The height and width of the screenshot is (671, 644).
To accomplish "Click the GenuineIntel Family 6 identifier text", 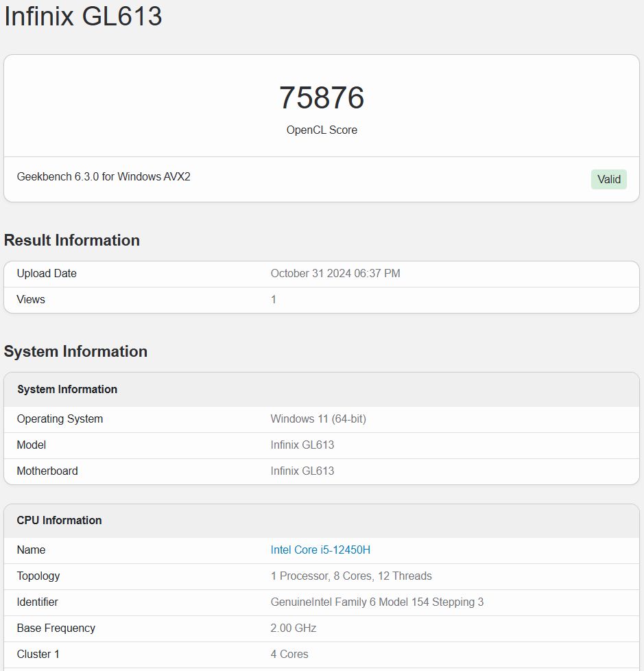I will [377, 602].
